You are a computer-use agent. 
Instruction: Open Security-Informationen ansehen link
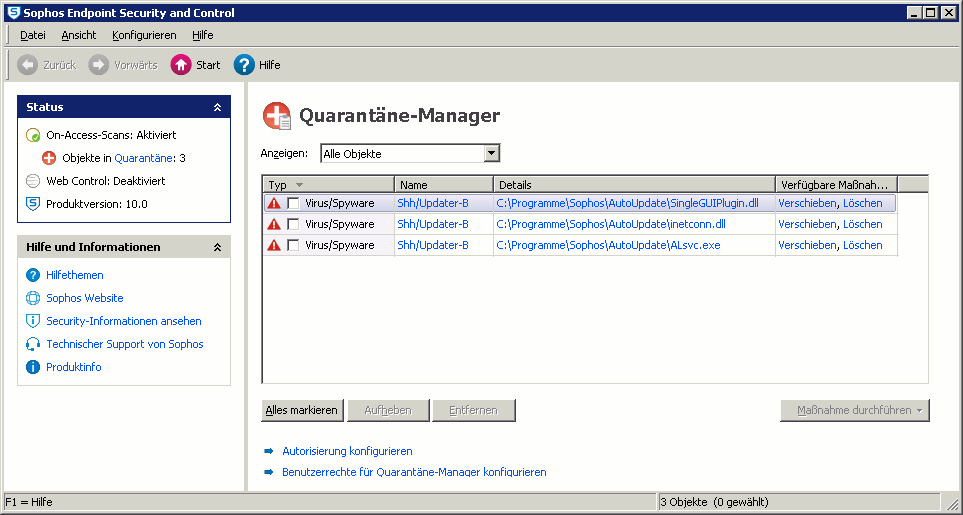tap(124, 321)
